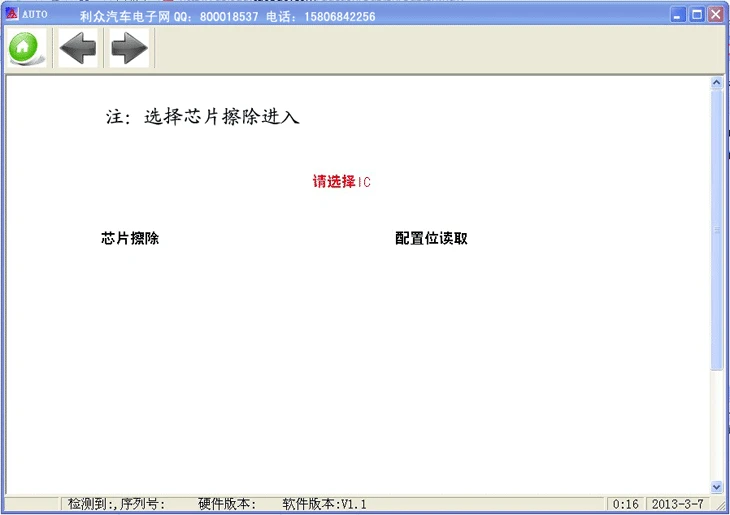The height and width of the screenshot is (515, 730).
Task: Click the 2013-3-7 date in status bar
Action: point(677,504)
